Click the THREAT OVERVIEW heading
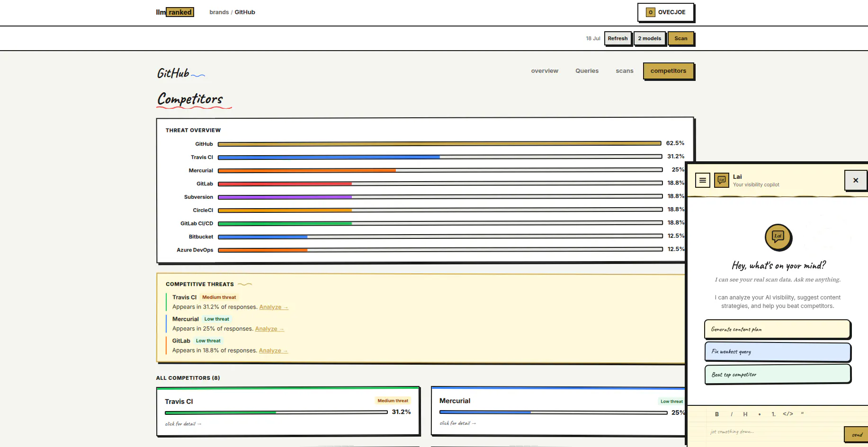The image size is (868, 447). [x=193, y=130]
